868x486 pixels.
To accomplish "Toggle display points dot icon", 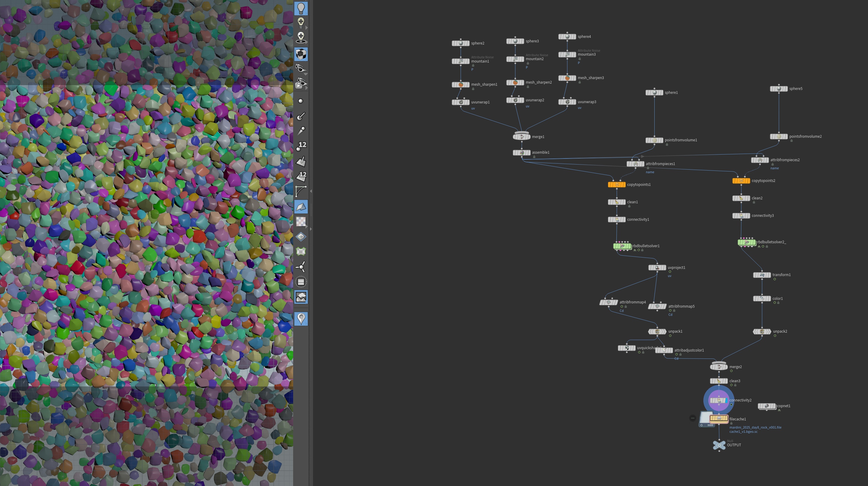I will [x=301, y=101].
